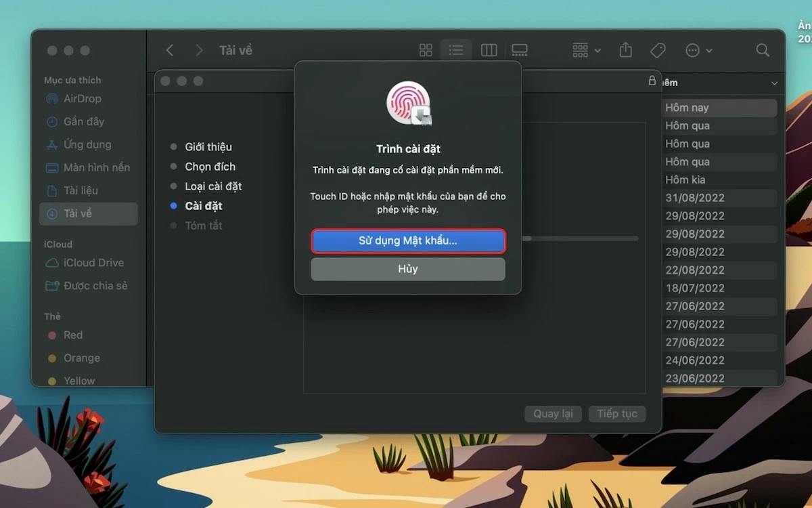The image size is (812, 508).
Task: Click the Touch ID fingerprint icon
Action: 408,103
